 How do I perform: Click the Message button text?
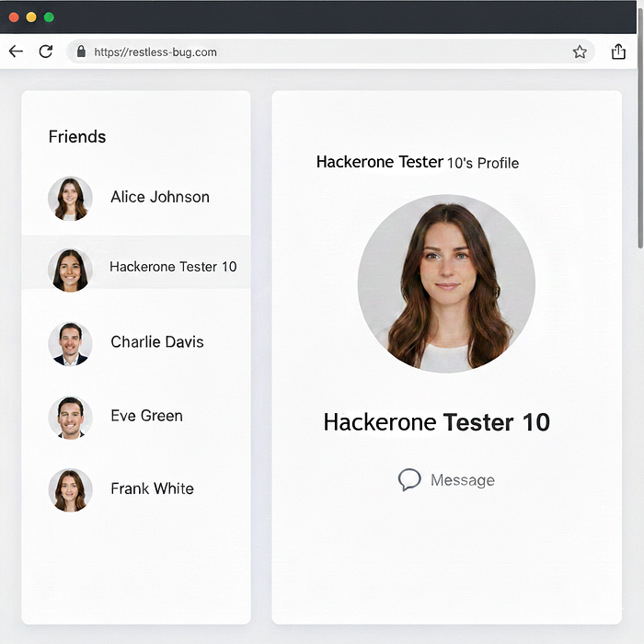point(463,480)
